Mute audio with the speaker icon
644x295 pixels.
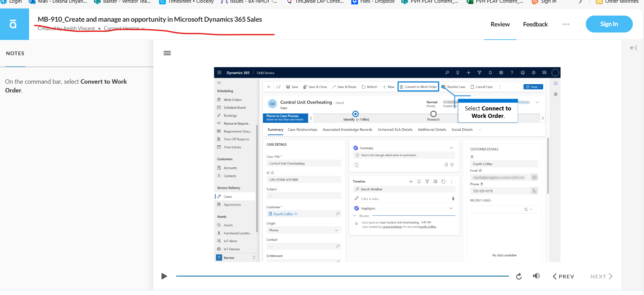click(x=536, y=276)
